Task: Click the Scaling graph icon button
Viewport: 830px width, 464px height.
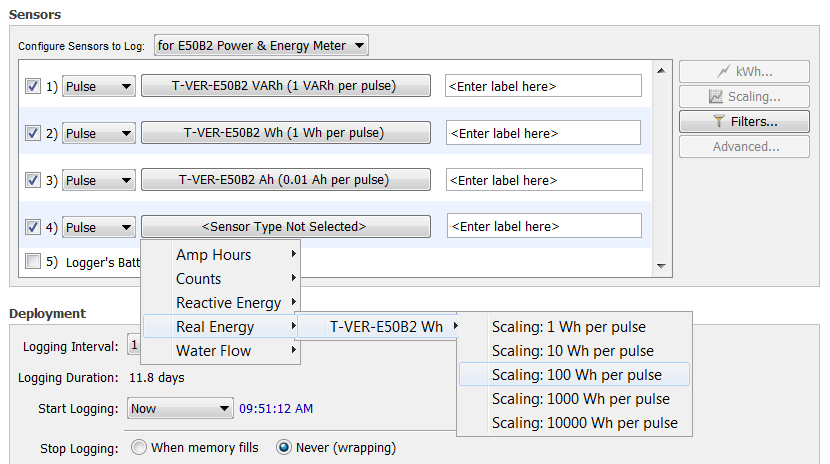Action: click(x=744, y=97)
